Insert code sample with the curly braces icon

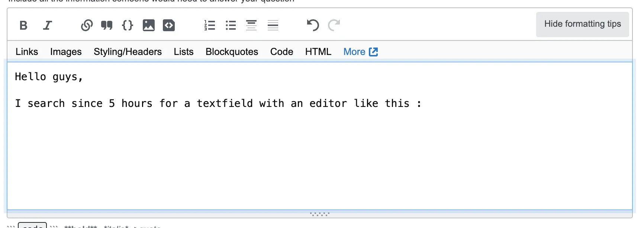pyautogui.click(x=128, y=25)
